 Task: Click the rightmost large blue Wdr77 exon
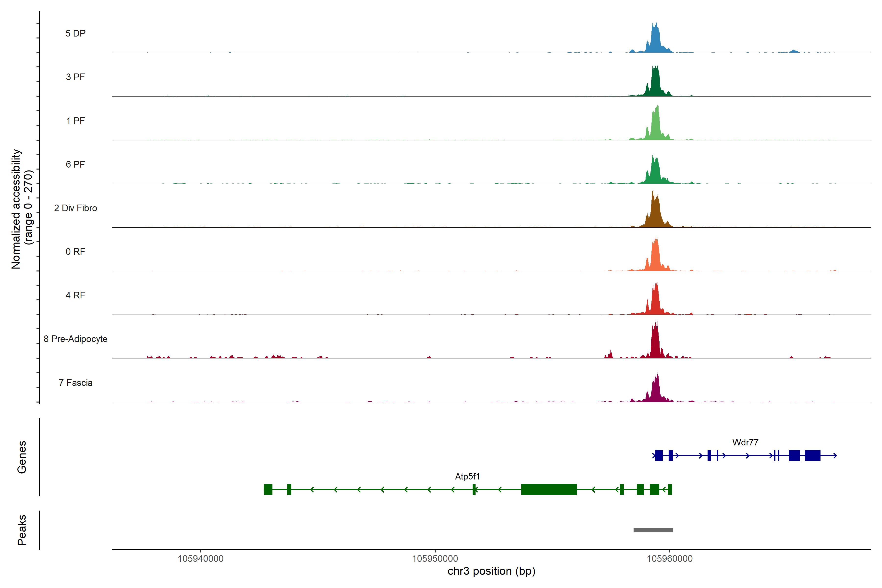click(812, 456)
